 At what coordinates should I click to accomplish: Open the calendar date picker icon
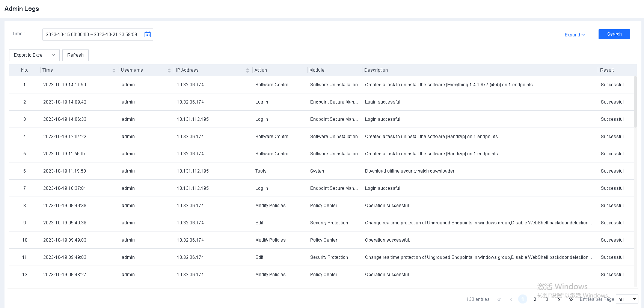click(x=148, y=35)
